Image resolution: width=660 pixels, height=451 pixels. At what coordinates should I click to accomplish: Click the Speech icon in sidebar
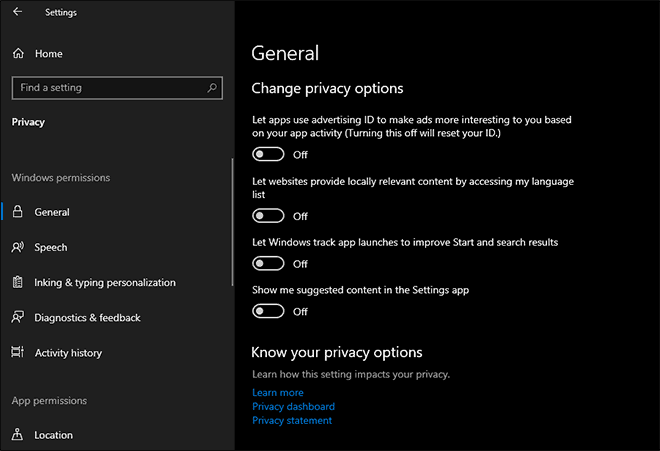pos(18,247)
